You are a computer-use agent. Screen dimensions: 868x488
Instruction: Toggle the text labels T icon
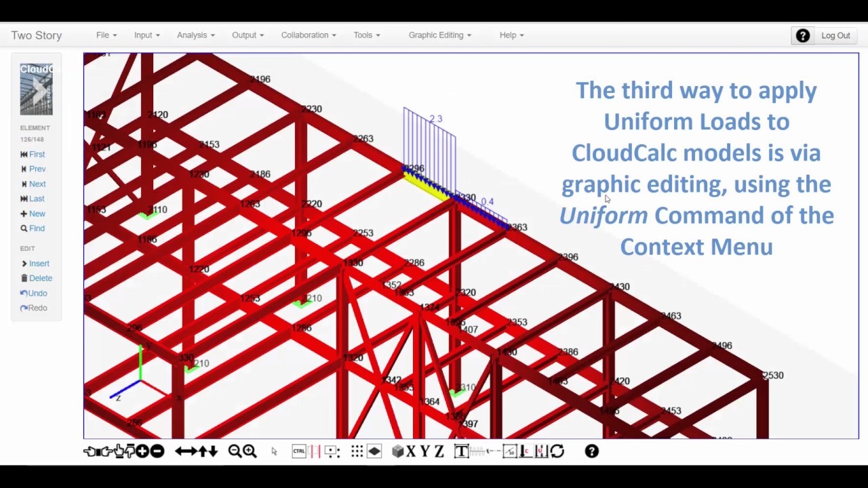461,451
